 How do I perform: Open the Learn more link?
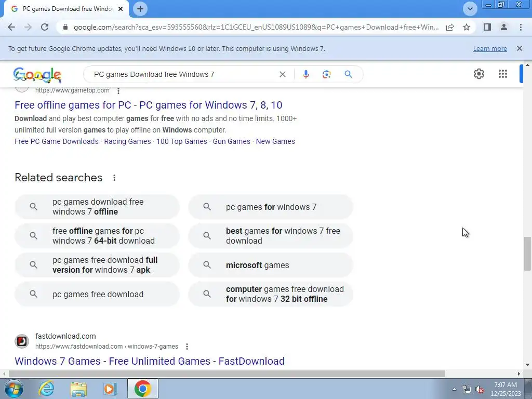point(490,48)
